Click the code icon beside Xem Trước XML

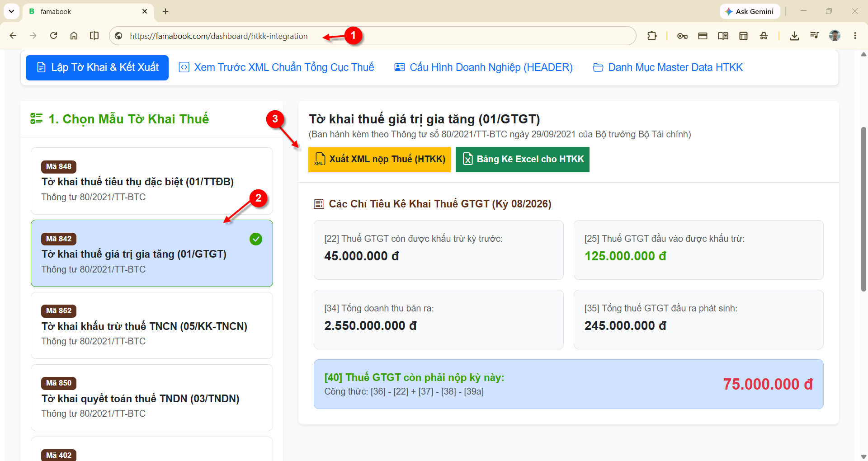coord(184,67)
